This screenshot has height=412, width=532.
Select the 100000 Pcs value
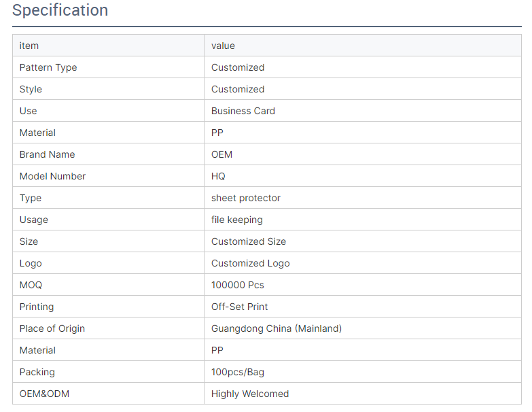coord(238,285)
